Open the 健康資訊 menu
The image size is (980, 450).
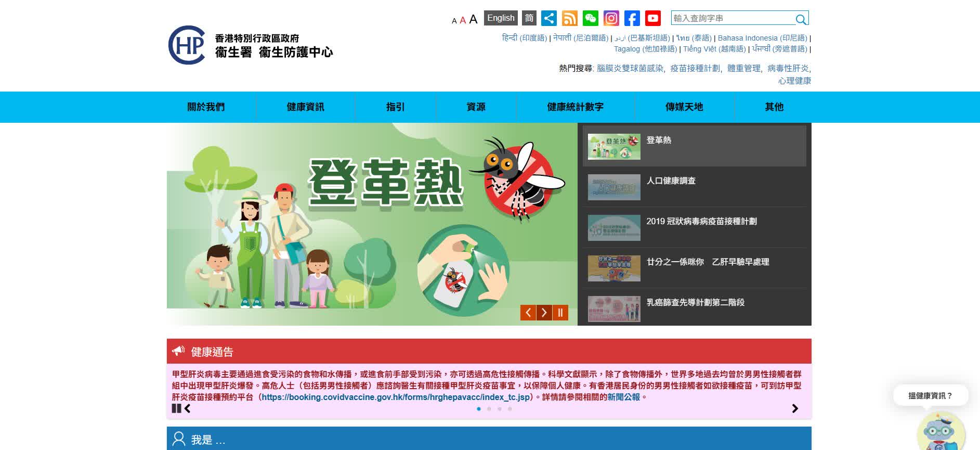pyautogui.click(x=305, y=107)
